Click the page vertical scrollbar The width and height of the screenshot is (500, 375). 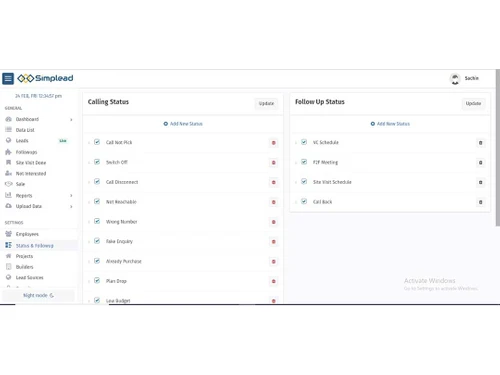click(498, 148)
